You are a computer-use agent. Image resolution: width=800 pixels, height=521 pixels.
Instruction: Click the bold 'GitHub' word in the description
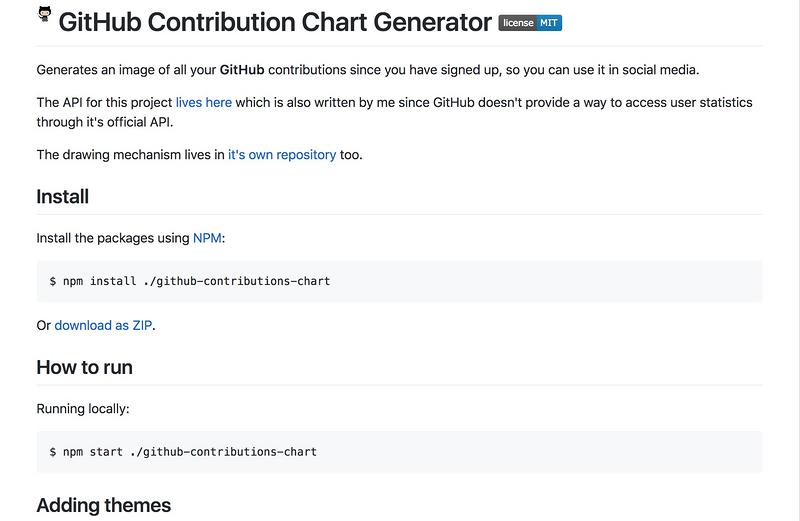pyautogui.click(x=242, y=70)
